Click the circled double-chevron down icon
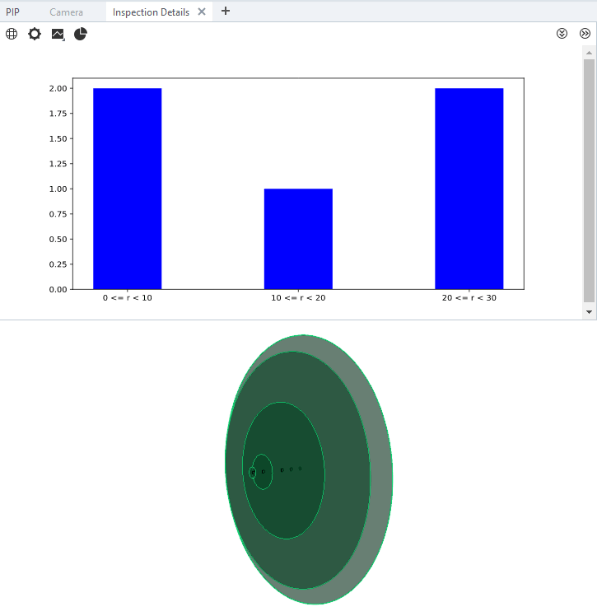The height and width of the screenshot is (616, 597). [562, 33]
